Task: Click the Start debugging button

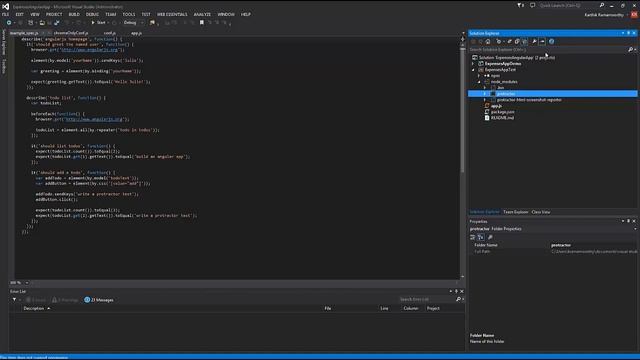Action: [98, 23]
